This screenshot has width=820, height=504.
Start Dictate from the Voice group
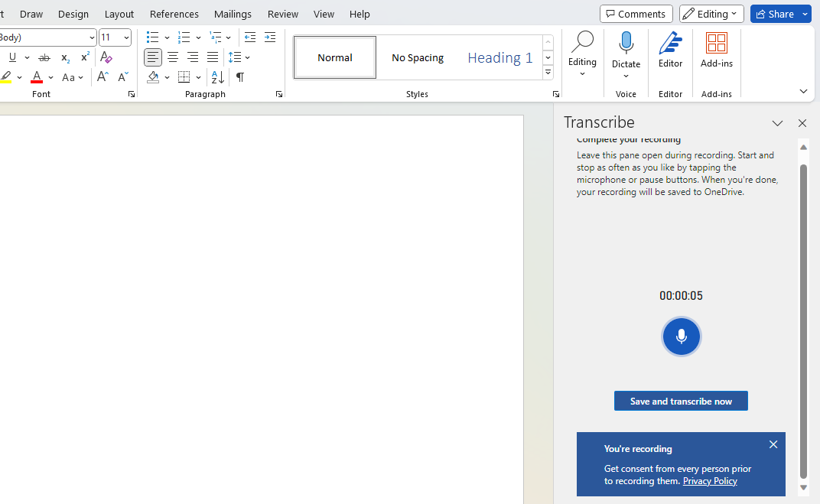click(x=626, y=44)
